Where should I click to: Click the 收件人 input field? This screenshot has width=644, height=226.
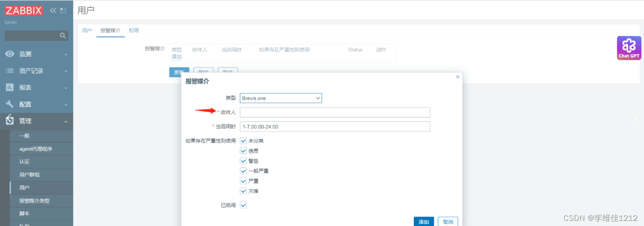point(335,113)
